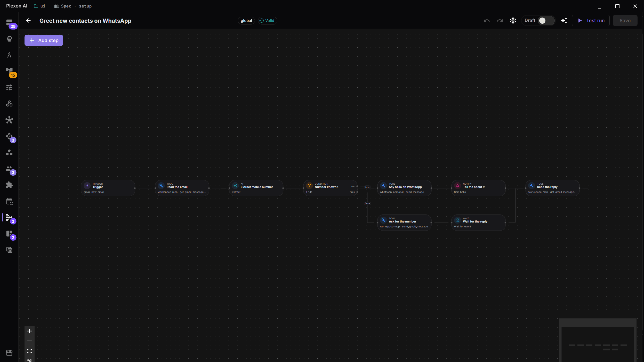Start a Test run
The width and height of the screenshot is (644, 362).
coord(591,21)
